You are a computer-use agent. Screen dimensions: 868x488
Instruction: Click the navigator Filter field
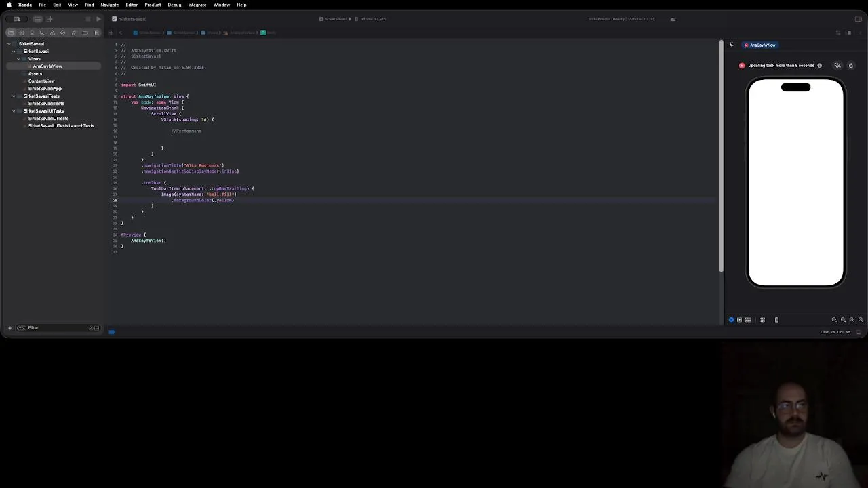tap(57, 328)
